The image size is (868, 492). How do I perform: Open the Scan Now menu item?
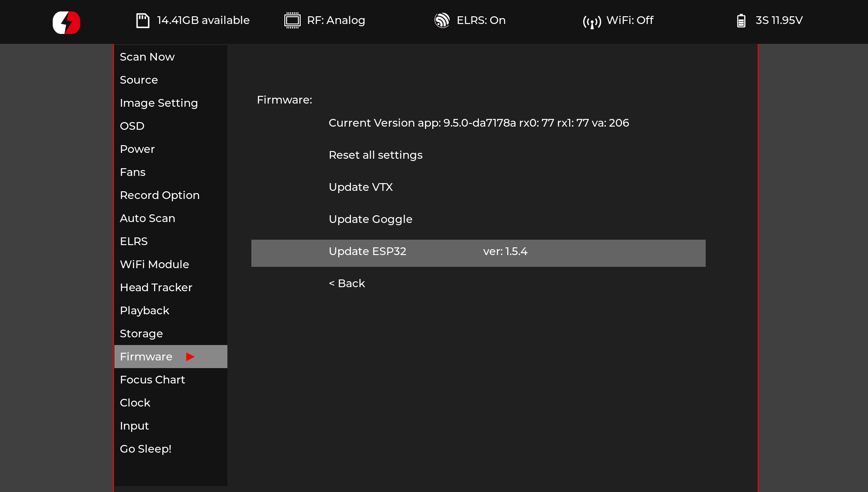coord(147,57)
